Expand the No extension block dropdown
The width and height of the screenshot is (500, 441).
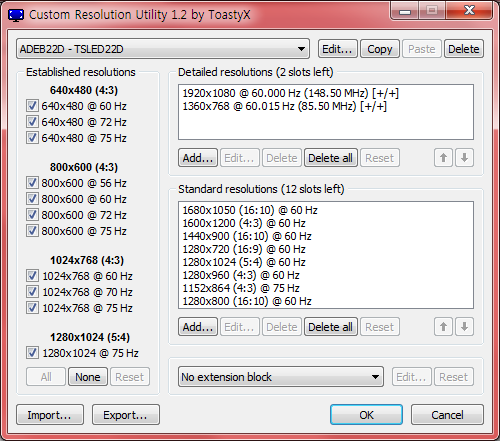[x=281, y=377]
